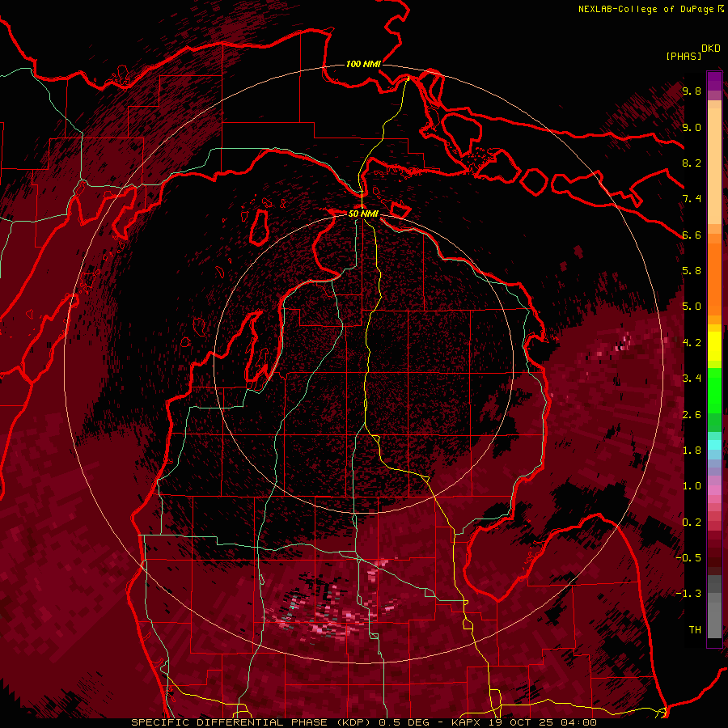Viewport: 728px width, 728px height.
Task: Click the Specific Differential Phase caption text
Action: [363, 722]
